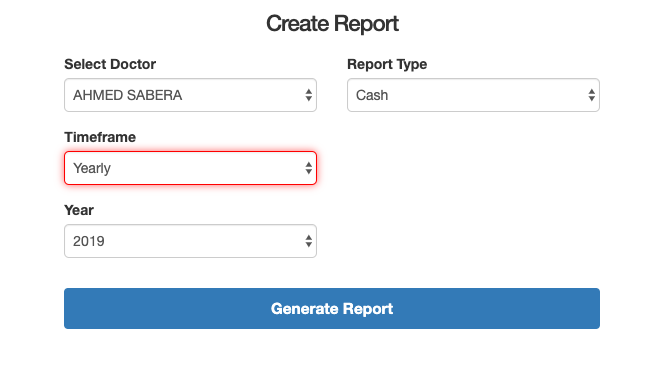Click the 2019 value in Year field

click(89, 241)
